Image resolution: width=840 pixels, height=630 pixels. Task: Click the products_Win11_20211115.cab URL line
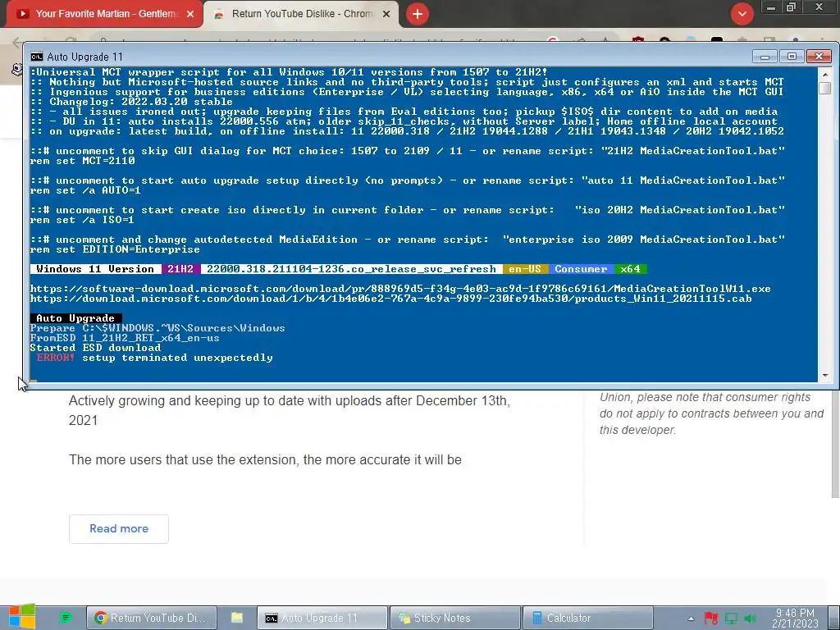(390, 299)
